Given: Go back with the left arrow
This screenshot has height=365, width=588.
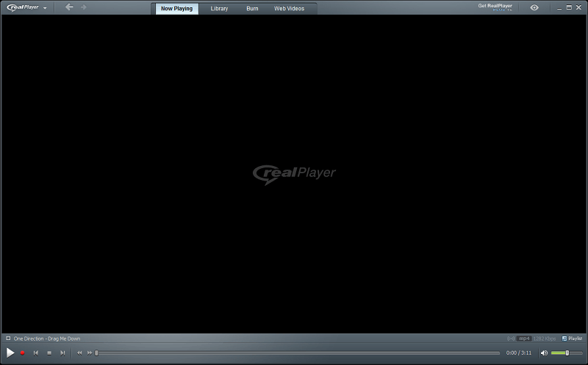Looking at the screenshot, I should 69,7.
